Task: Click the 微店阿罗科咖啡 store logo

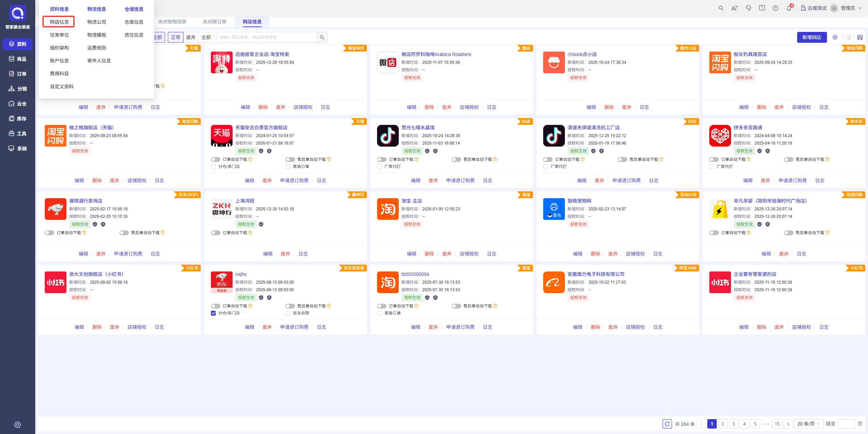Action: tap(388, 62)
